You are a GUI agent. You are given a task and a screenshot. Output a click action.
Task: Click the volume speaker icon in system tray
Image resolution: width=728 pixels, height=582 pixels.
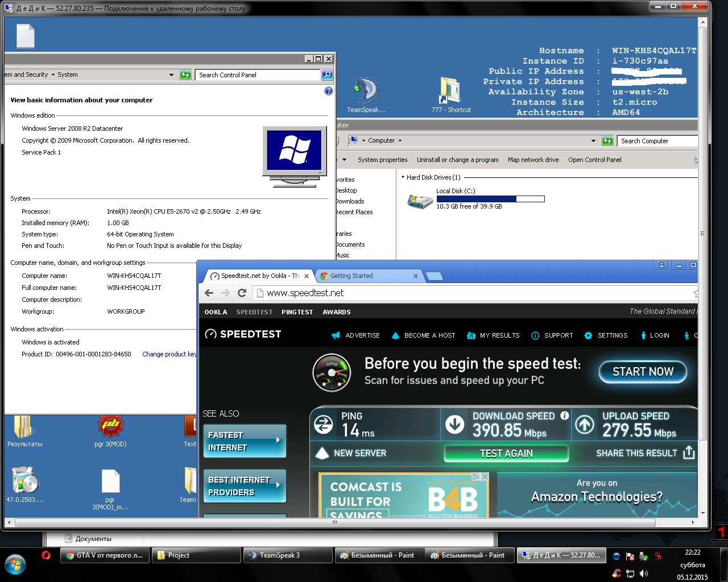[643, 573]
